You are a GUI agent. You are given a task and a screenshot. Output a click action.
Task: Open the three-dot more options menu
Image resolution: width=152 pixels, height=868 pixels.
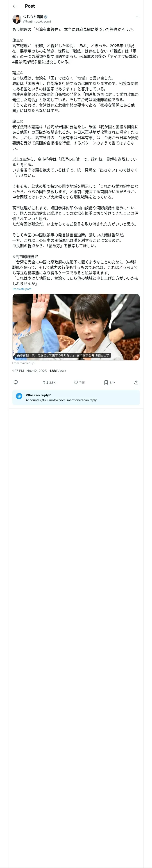pyautogui.click(x=137, y=17)
